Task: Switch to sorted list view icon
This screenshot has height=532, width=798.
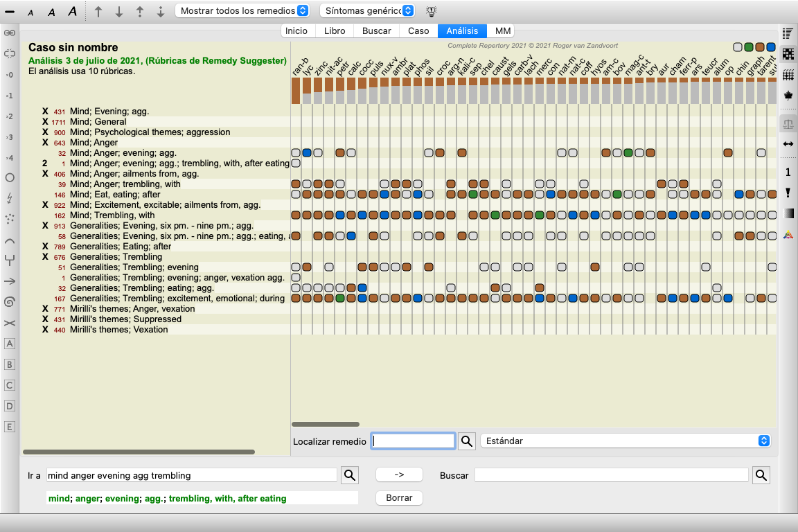Action: pos(788,34)
